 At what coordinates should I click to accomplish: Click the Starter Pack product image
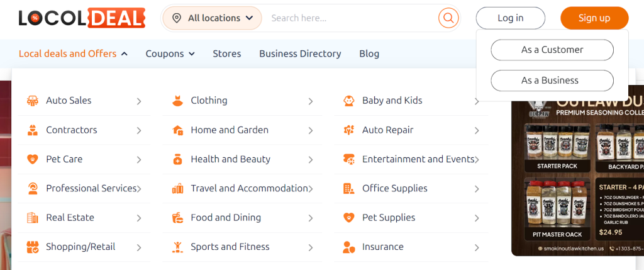[557, 147]
